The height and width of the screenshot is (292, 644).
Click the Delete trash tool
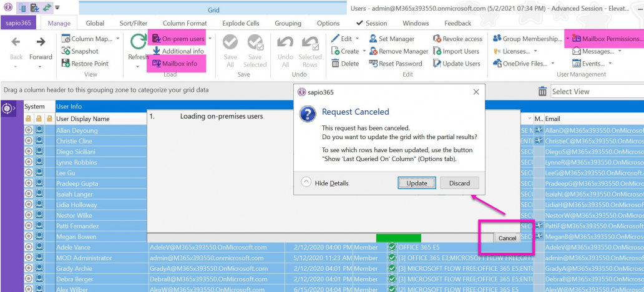pyautogui.click(x=346, y=64)
